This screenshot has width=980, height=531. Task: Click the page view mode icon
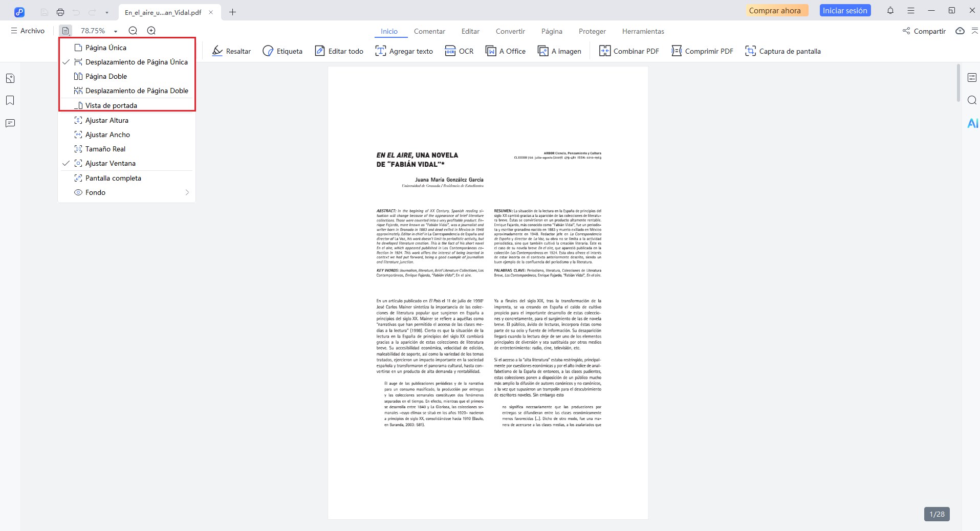66,31
